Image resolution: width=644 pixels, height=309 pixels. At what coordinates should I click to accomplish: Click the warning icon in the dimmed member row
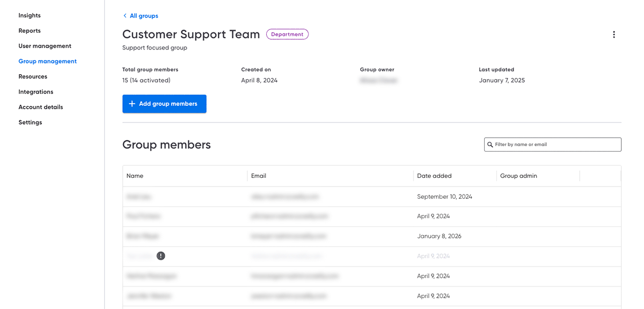click(160, 256)
